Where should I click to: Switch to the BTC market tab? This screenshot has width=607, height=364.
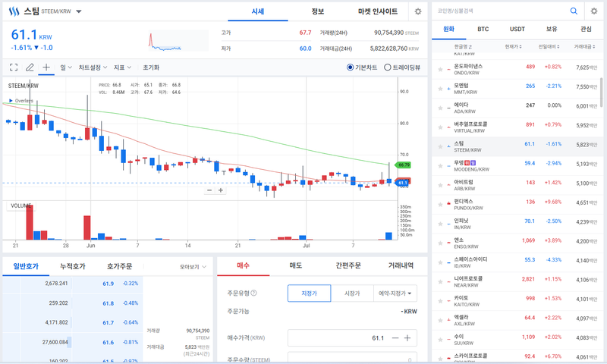pyautogui.click(x=483, y=30)
